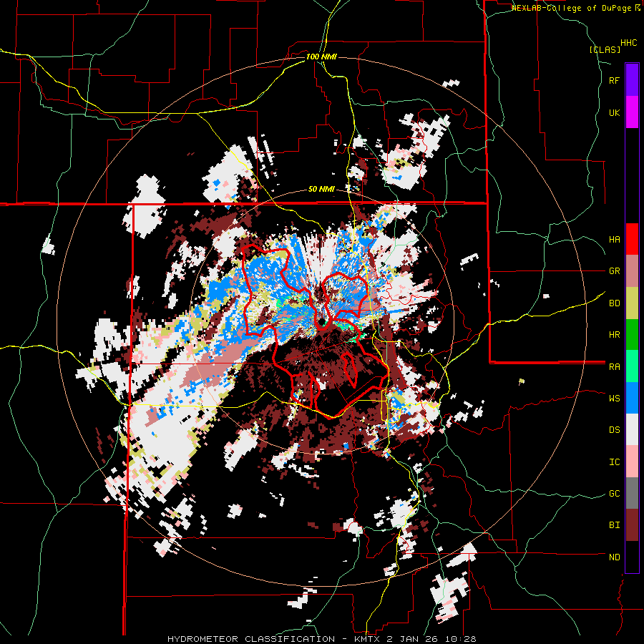This screenshot has width=644, height=644.
Task: Click the BD olive legend swatch
Action: (632, 303)
